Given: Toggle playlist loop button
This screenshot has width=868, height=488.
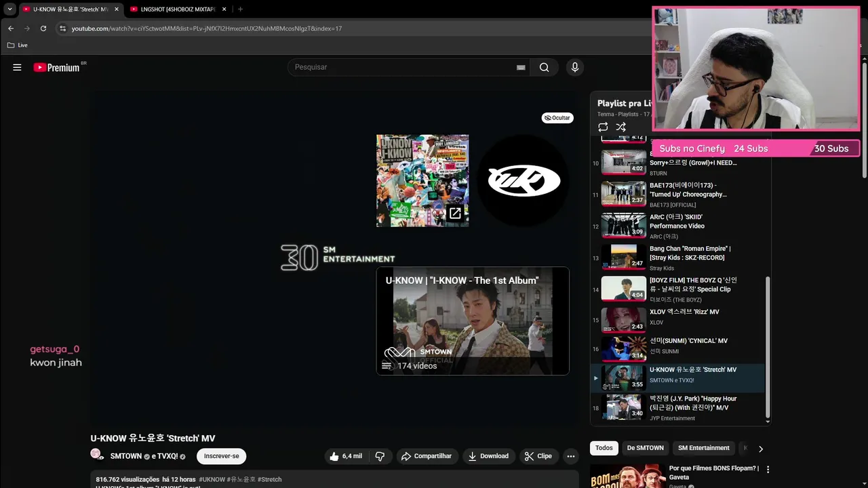Looking at the screenshot, I should point(603,127).
